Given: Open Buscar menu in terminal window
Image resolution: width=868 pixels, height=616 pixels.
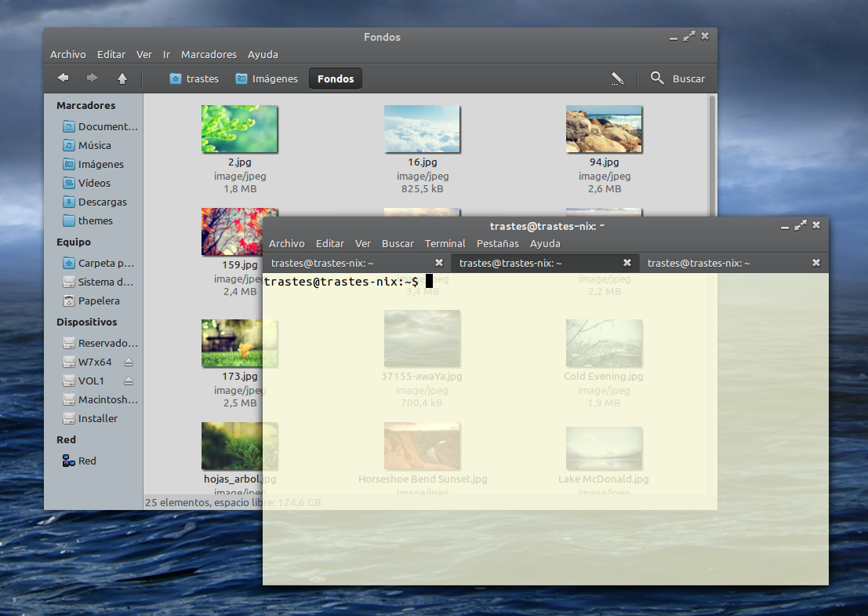Looking at the screenshot, I should click(398, 243).
